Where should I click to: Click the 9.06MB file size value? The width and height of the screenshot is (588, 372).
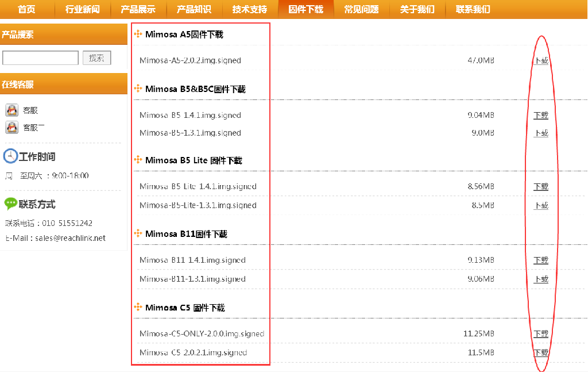[x=481, y=278]
